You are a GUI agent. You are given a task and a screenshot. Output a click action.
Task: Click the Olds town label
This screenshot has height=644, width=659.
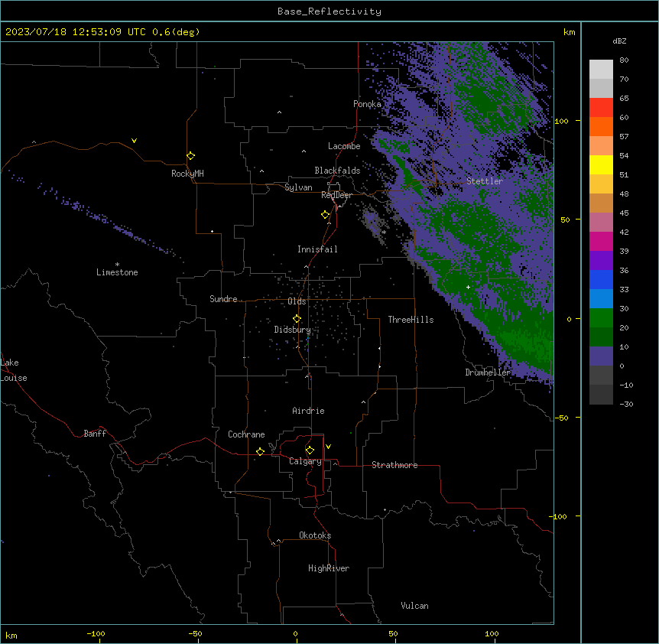tap(297, 301)
